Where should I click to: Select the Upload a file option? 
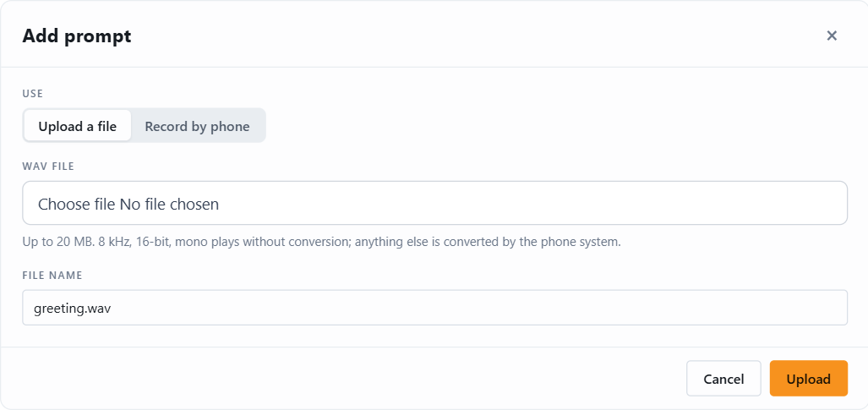coord(78,126)
